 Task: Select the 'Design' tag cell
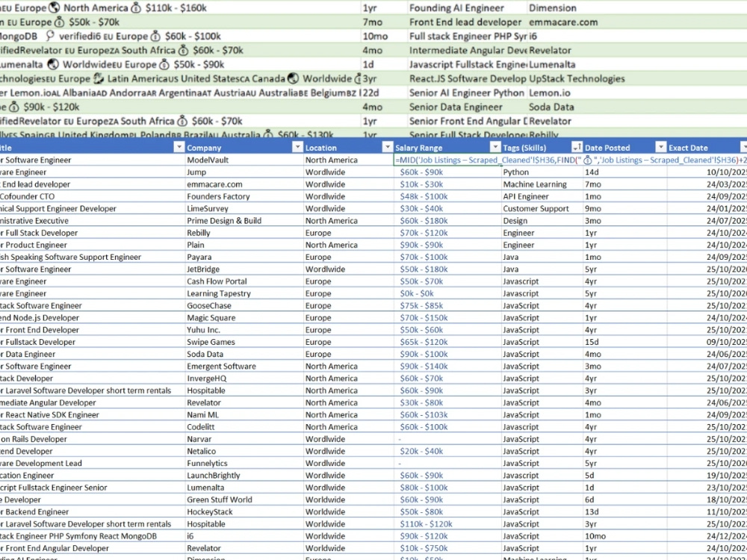tap(542, 220)
